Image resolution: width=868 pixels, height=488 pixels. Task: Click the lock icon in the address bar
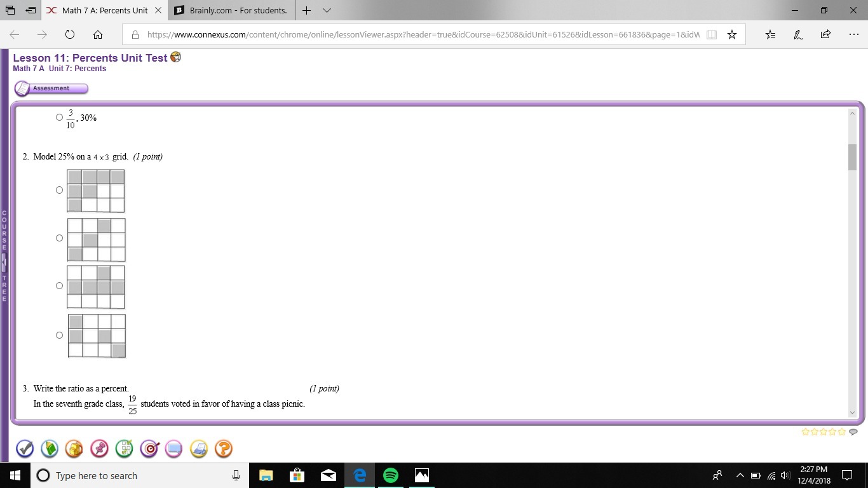(135, 35)
